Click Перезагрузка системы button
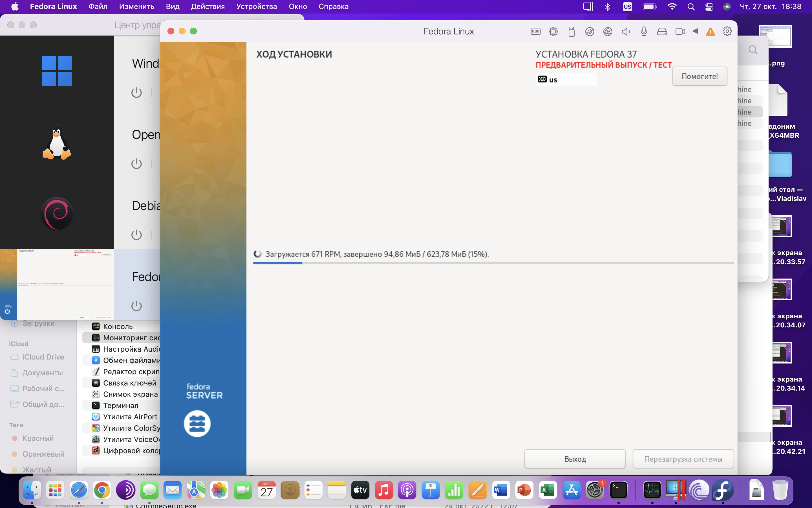Image resolution: width=812 pixels, height=508 pixels. (683, 459)
